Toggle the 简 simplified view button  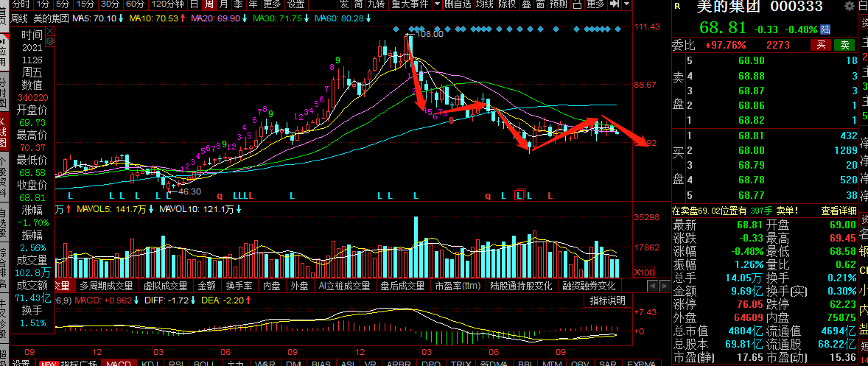(x=359, y=4)
